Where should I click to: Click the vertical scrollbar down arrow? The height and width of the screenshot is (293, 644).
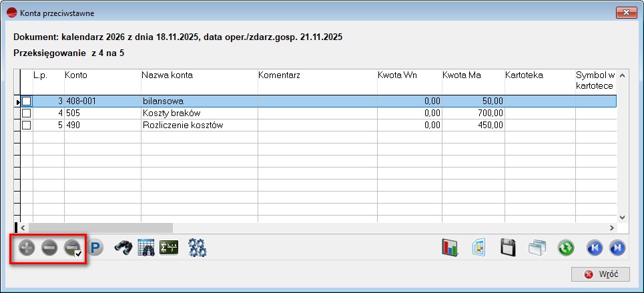tap(622, 217)
